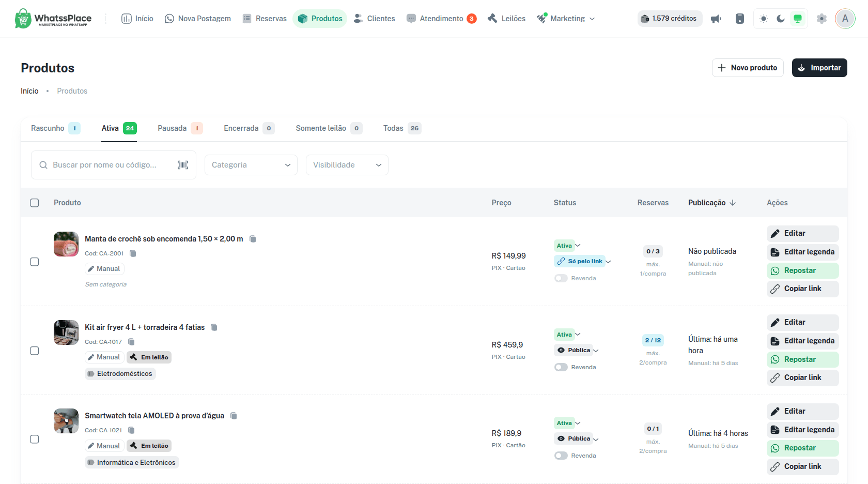
Task: Select the Manta de crochê row checkbox
Action: pos(35,262)
